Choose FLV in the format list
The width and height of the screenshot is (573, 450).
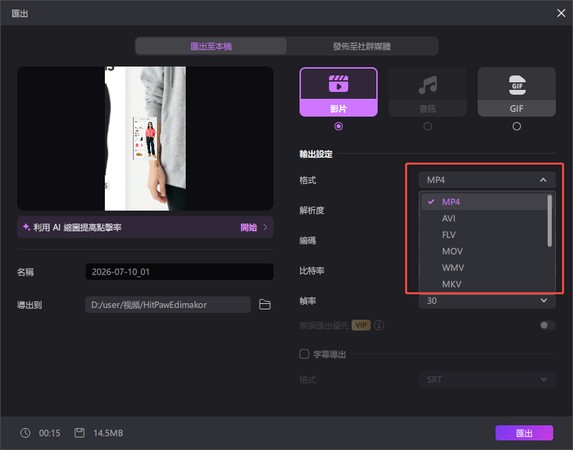click(484, 235)
